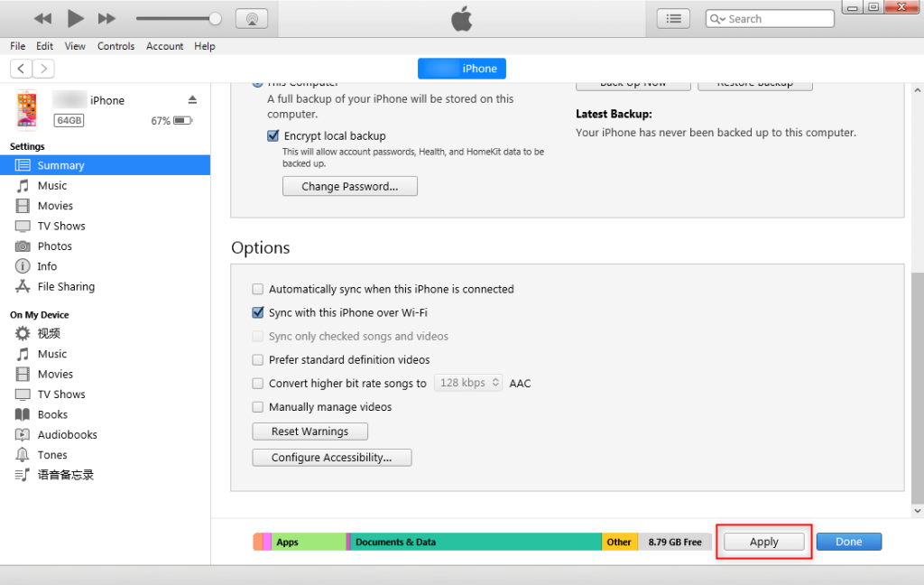Screen dimensions: 924x585
Task: Uncheck Encrypt local backup
Action: tap(273, 135)
